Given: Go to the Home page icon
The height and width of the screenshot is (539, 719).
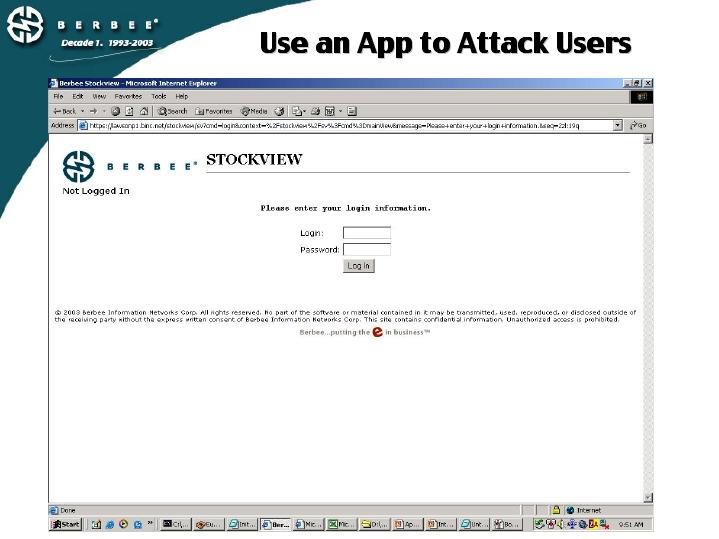Looking at the screenshot, I should pos(144,111).
